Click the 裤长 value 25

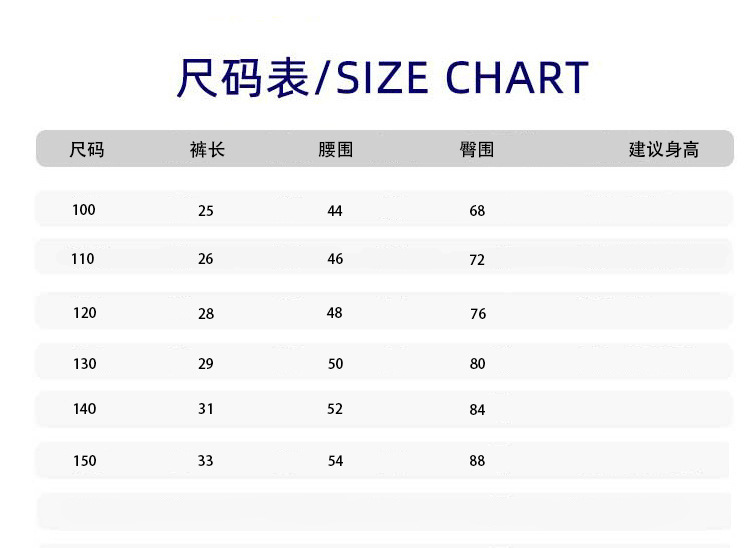click(206, 211)
